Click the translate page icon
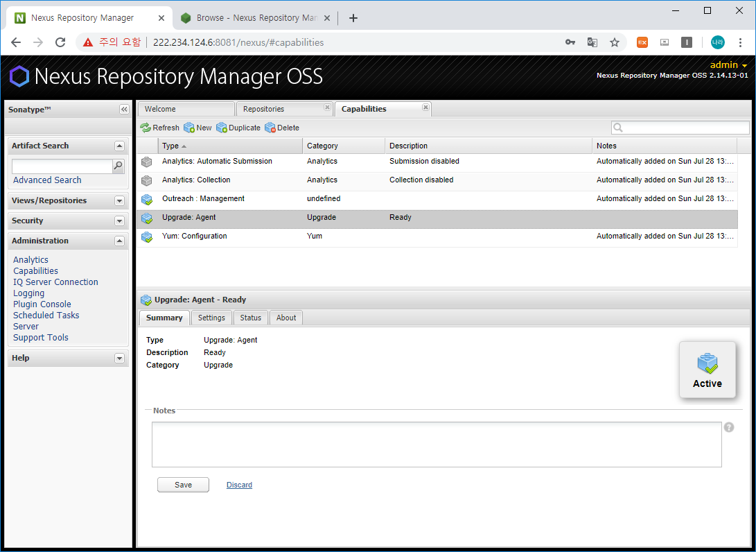This screenshot has width=756, height=552. [x=592, y=42]
